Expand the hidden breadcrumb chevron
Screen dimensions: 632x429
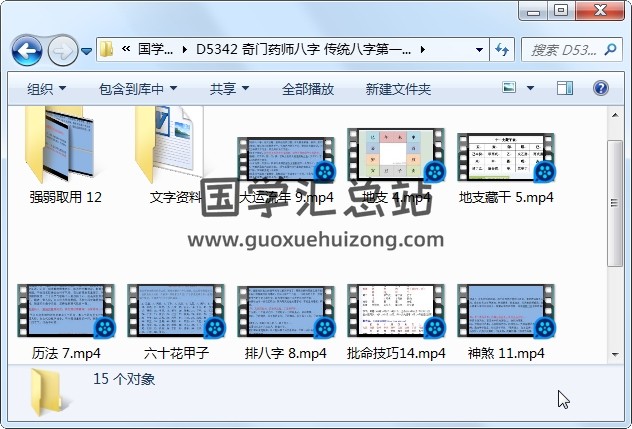pos(126,49)
